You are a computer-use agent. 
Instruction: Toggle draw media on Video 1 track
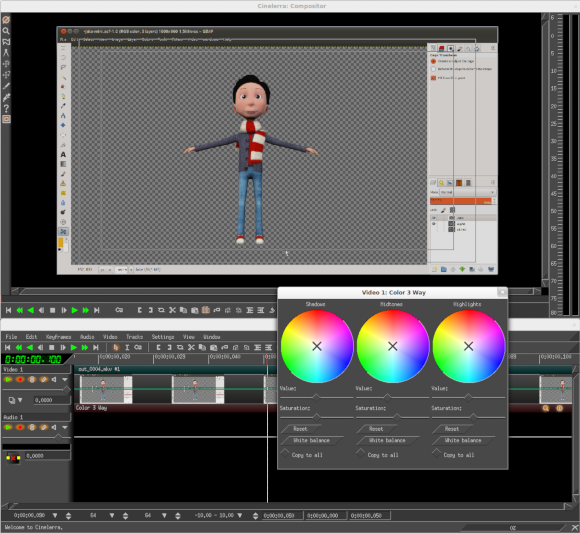tap(44, 379)
